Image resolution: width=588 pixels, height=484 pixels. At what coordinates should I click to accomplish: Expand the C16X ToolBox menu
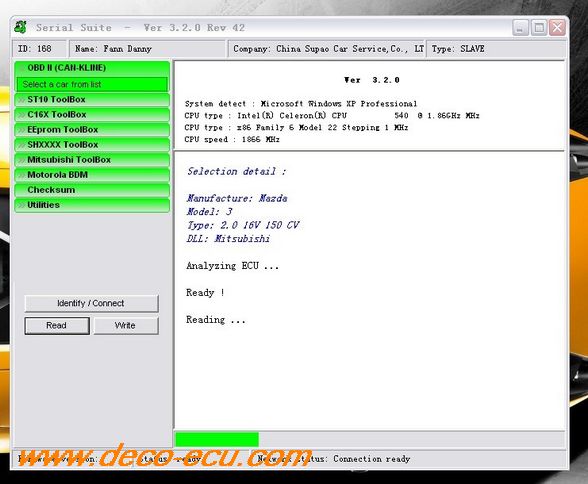pos(92,115)
